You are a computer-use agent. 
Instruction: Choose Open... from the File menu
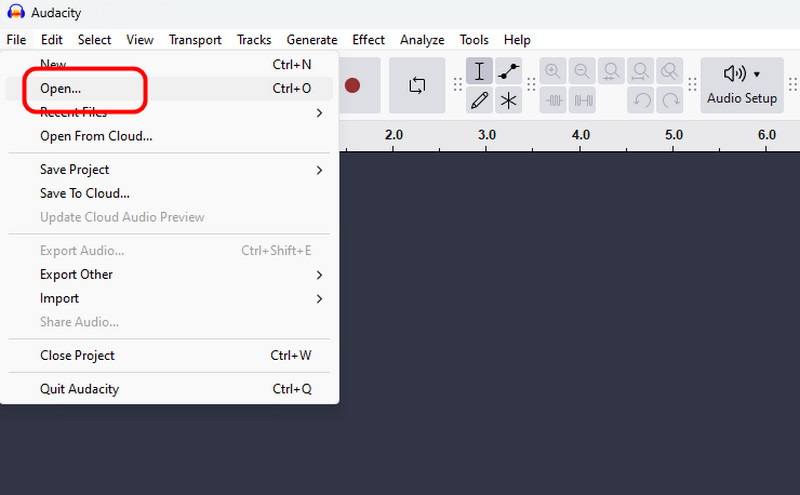[169, 88]
